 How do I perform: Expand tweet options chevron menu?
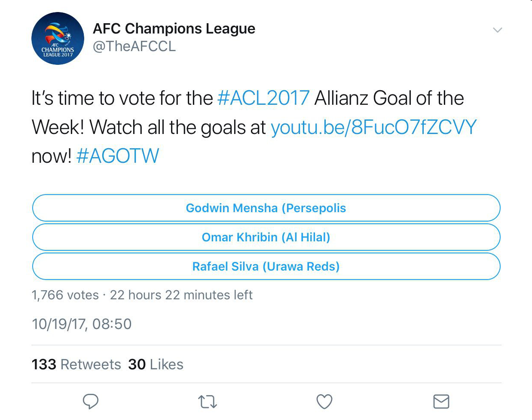(x=498, y=30)
